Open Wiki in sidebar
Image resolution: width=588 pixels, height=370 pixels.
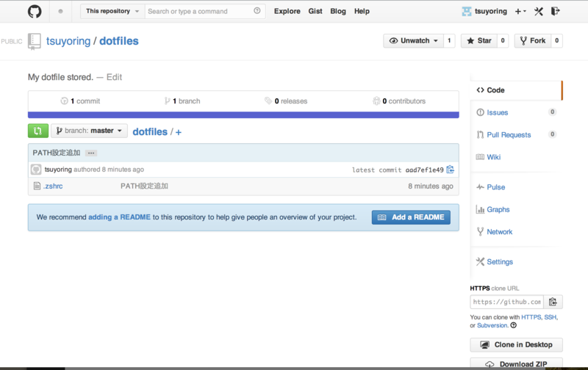tap(493, 157)
